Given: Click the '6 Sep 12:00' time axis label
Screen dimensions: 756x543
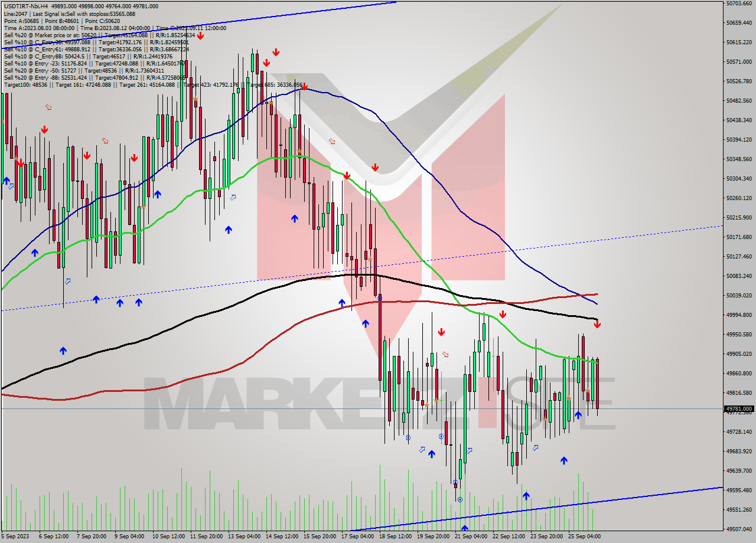Looking at the screenshot, I should point(54,537).
